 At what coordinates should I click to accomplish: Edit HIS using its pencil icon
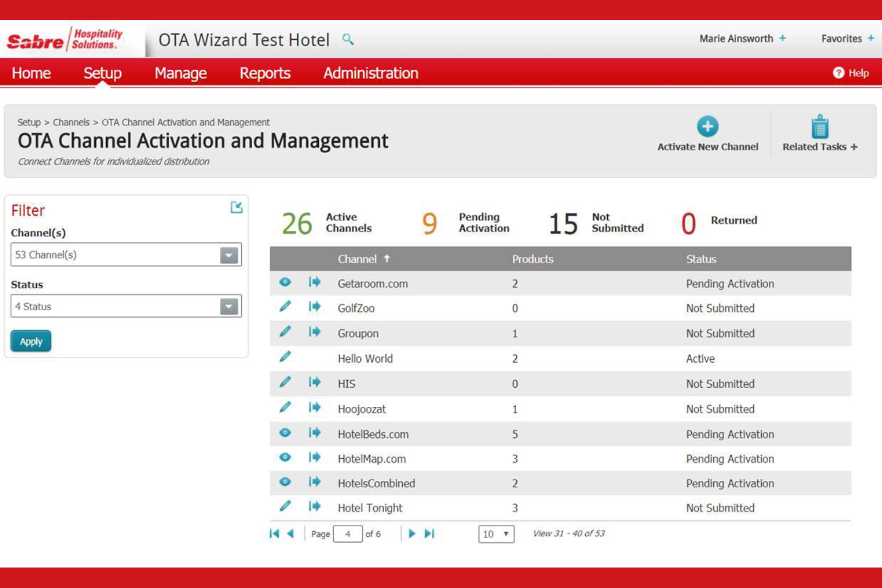[285, 382]
